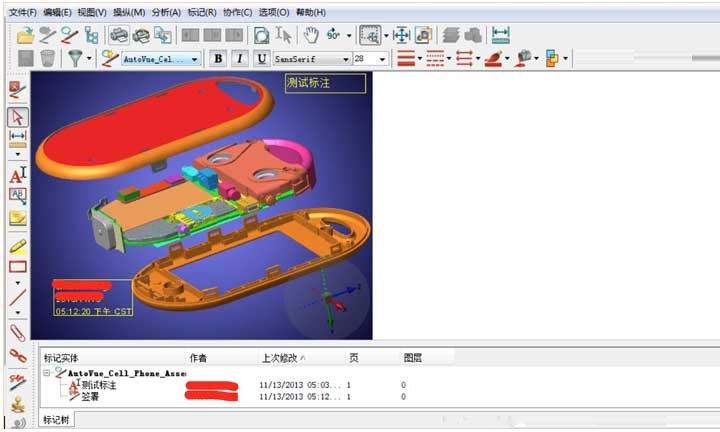720x432 pixels.
Task: Open the 帮助(H) menu
Action: [x=311, y=12]
